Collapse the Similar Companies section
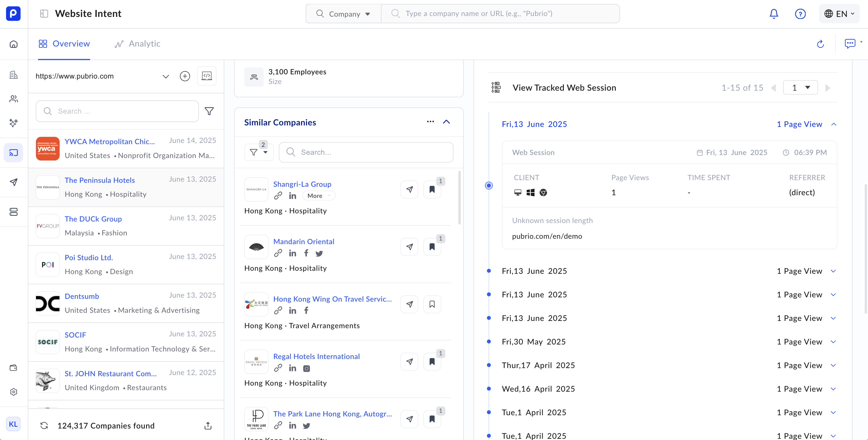The image size is (868, 440). pos(446,122)
